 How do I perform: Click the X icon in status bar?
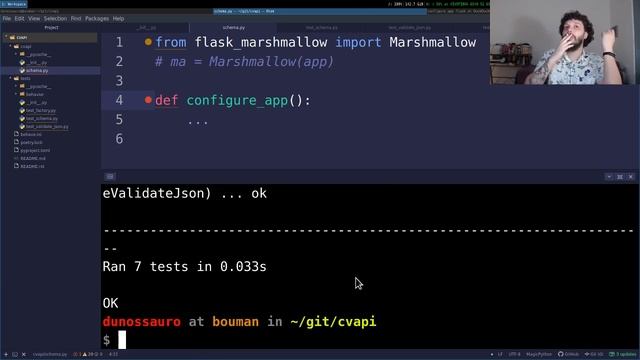(24, 354)
